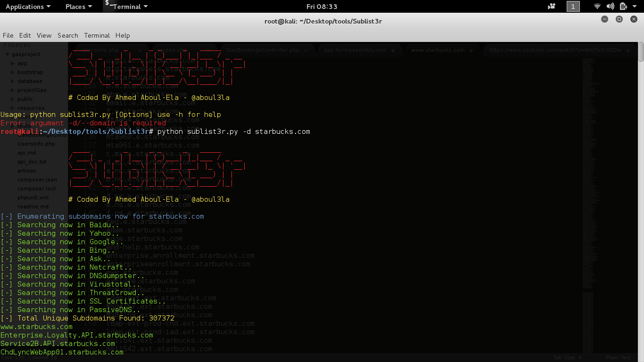The width and height of the screenshot is (644, 362).
Task: Click the volume speaker icon
Action: (x=610, y=7)
